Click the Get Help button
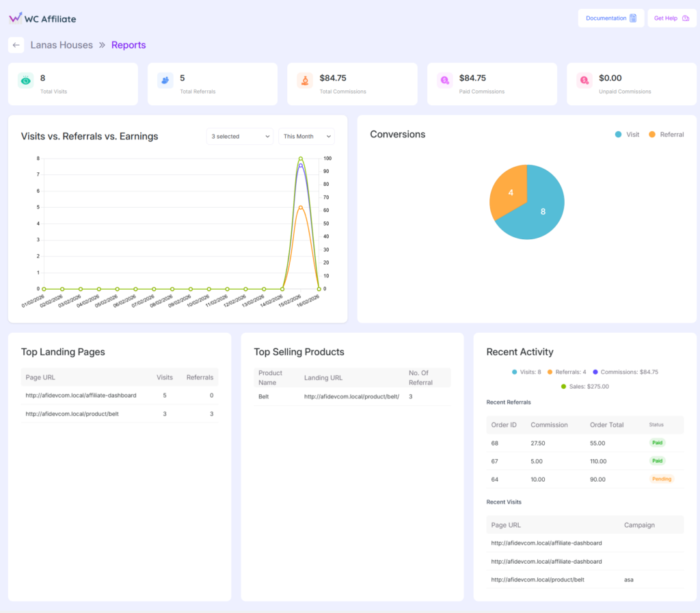This screenshot has width=700, height=613. 671,18
